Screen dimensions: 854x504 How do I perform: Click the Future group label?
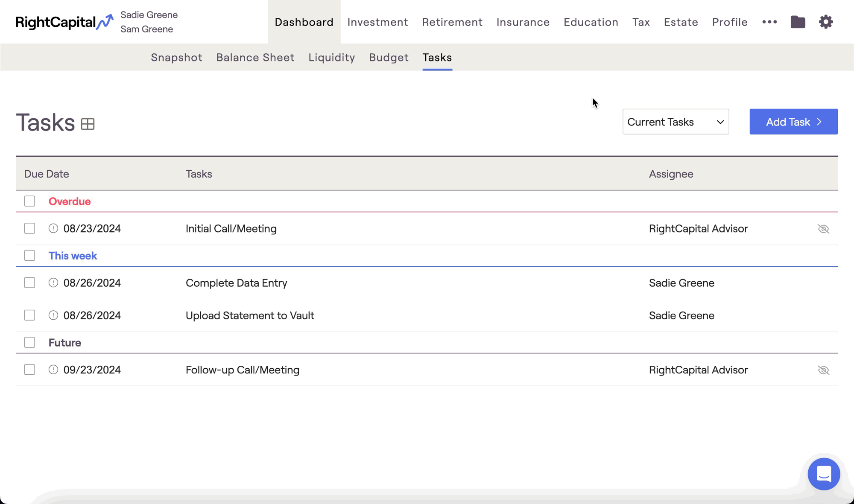(64, 342)
